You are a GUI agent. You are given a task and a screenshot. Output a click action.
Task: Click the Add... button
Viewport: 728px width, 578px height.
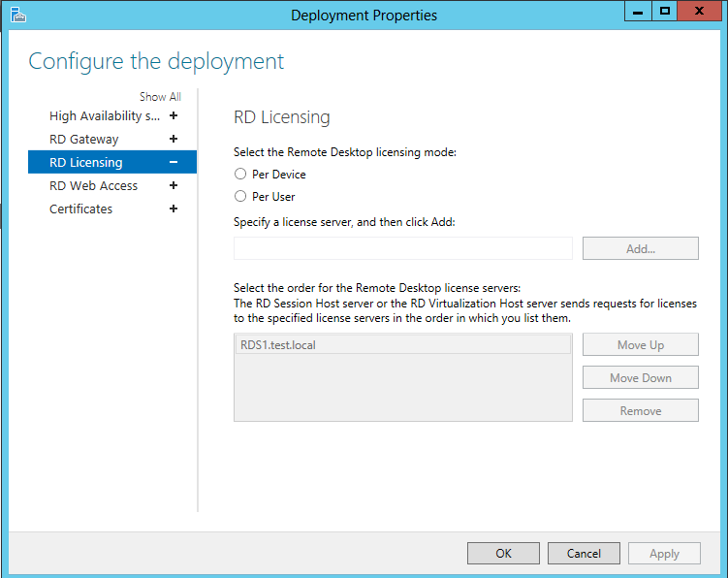pos(640,248)
